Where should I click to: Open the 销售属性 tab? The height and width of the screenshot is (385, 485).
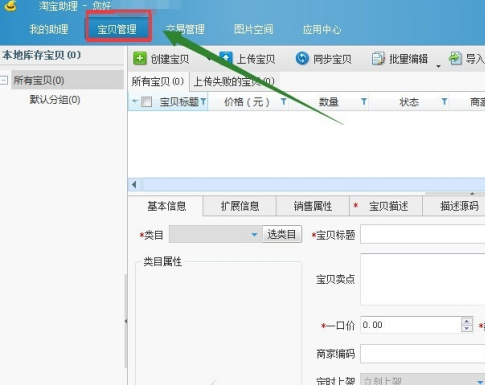(313, 206)
